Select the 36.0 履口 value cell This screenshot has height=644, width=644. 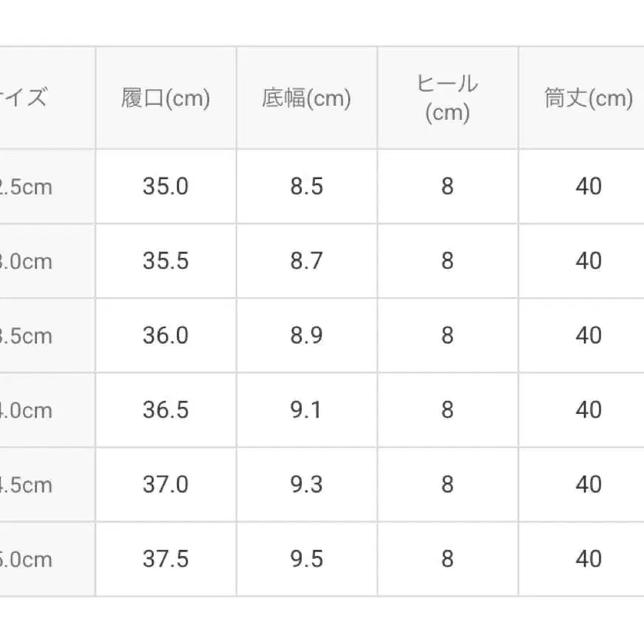click(165, 336)
